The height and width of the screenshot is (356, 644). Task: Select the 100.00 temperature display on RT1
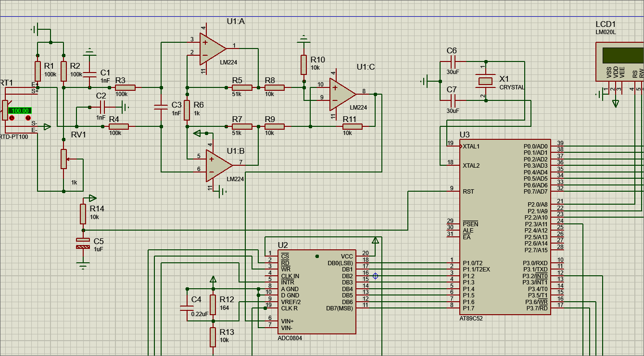(x=20, y=110)
